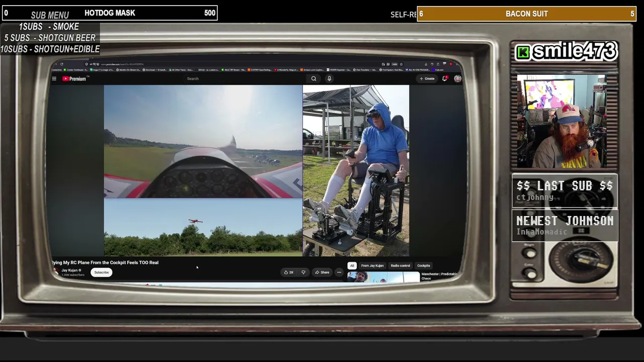
Task: Click the browser address bar URL
Action: [x=123, y=64]
